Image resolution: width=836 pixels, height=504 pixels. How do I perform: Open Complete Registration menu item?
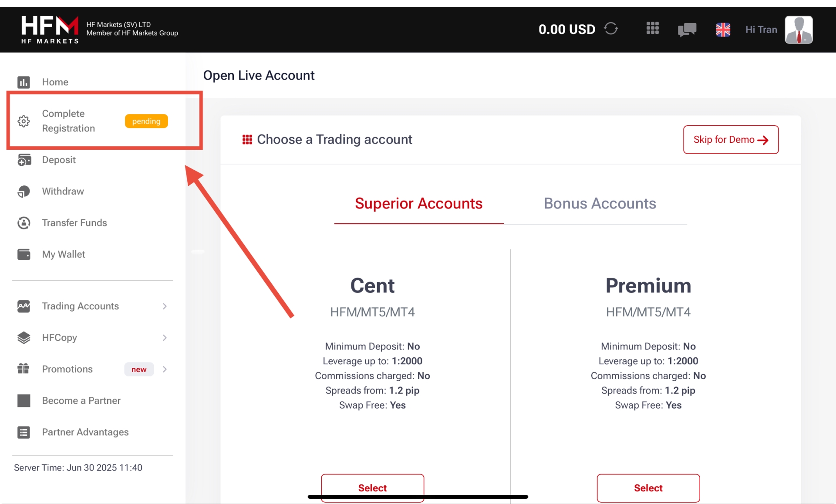click(x=68, y=121)
